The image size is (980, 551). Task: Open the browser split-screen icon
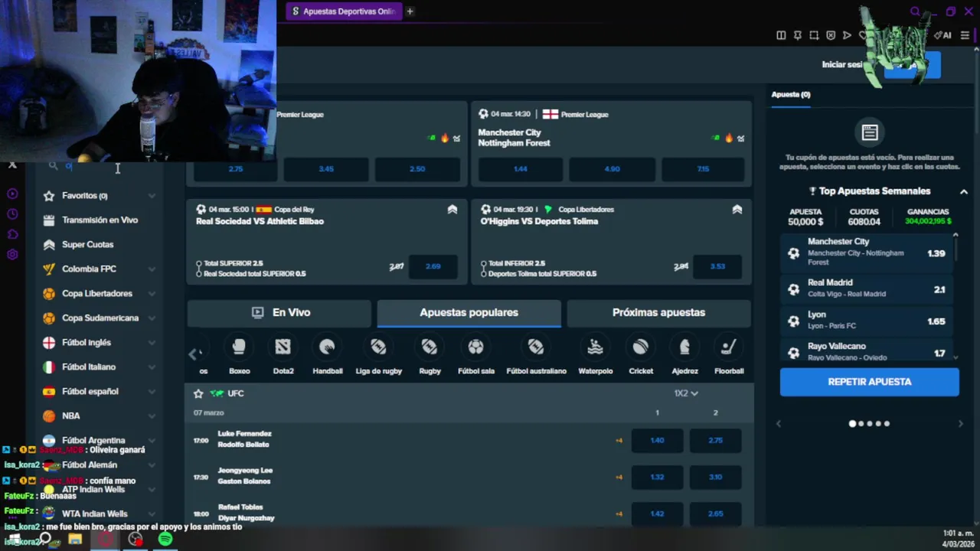tap(781, 35)
